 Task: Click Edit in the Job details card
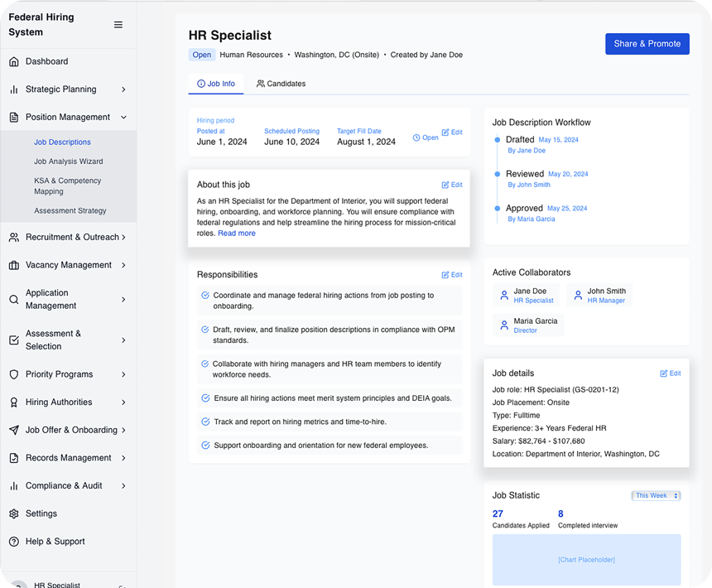tap(671, 374)
